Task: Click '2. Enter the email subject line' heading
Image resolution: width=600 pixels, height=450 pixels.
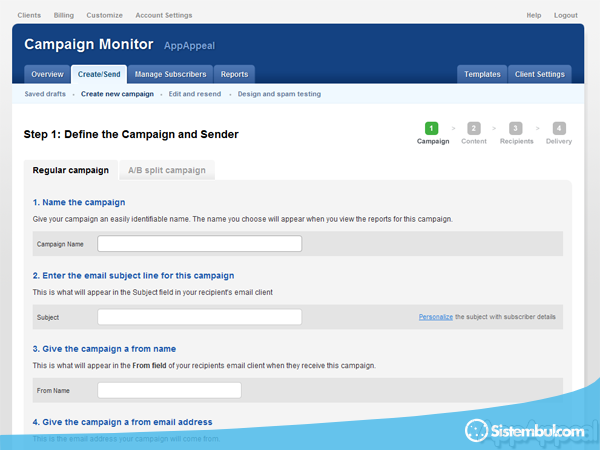Action: tap(133, 276)
